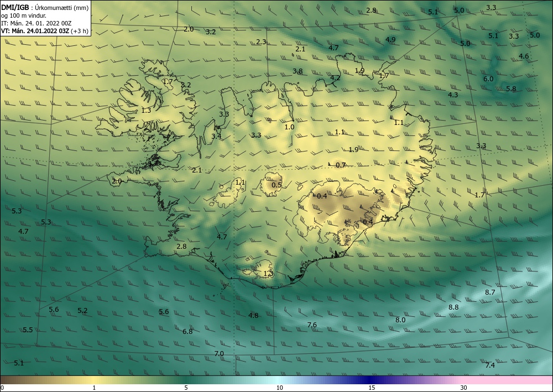Click the 4.8 value label
Image resolution: width=553 pixels, height=392 pixels.
(254, 316)
